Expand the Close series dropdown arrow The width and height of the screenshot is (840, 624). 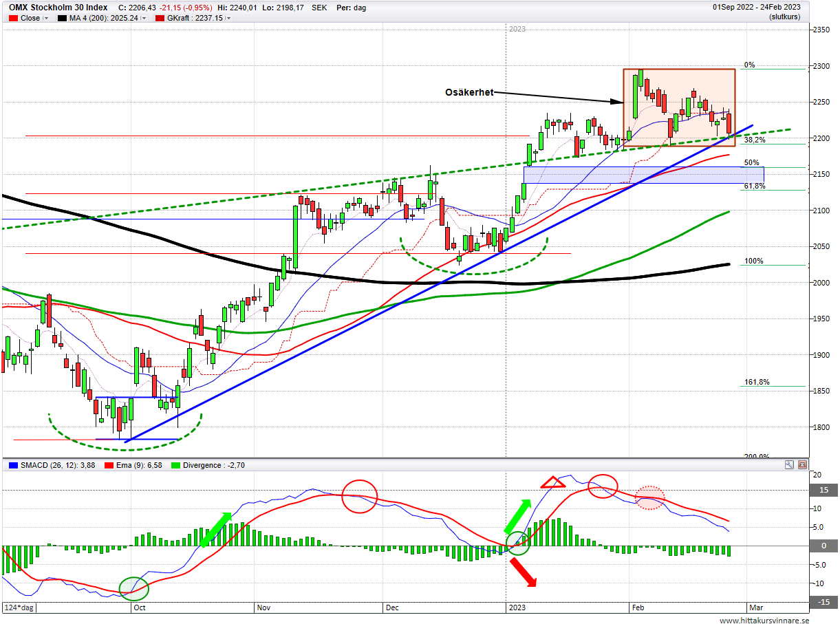click(x=47, y=19)
